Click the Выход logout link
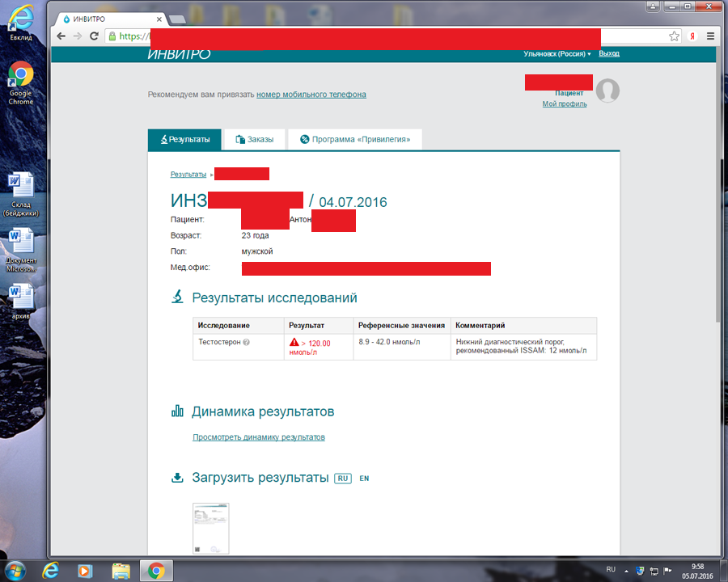728x582 pixels. [609, 54]
